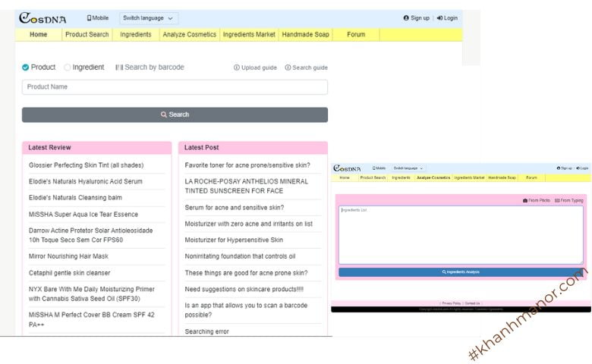The width and height of the screenshot is (592, 364).
Task: Switch to the Forum tab on the large page
Action: tap(356, 35)
